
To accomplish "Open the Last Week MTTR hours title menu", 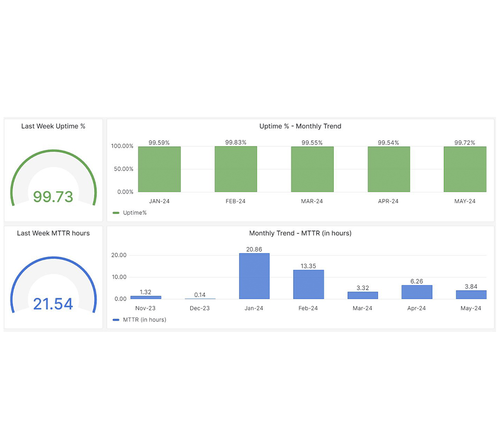I will (x=53, y=233).
